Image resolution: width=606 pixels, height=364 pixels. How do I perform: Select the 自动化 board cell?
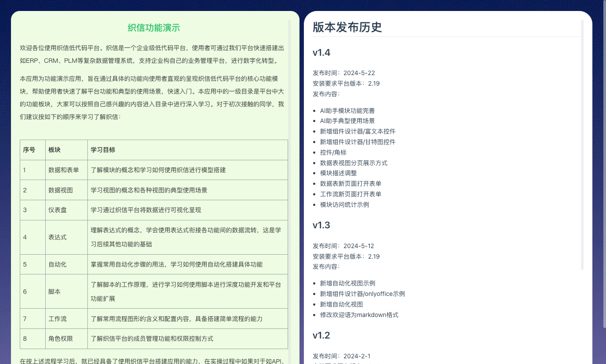[58, 264]
